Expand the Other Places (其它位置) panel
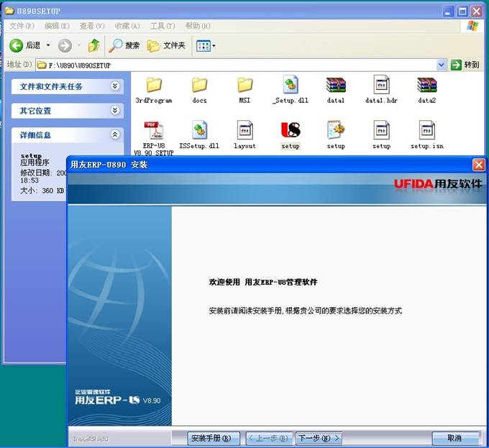 tap(115, 110)
